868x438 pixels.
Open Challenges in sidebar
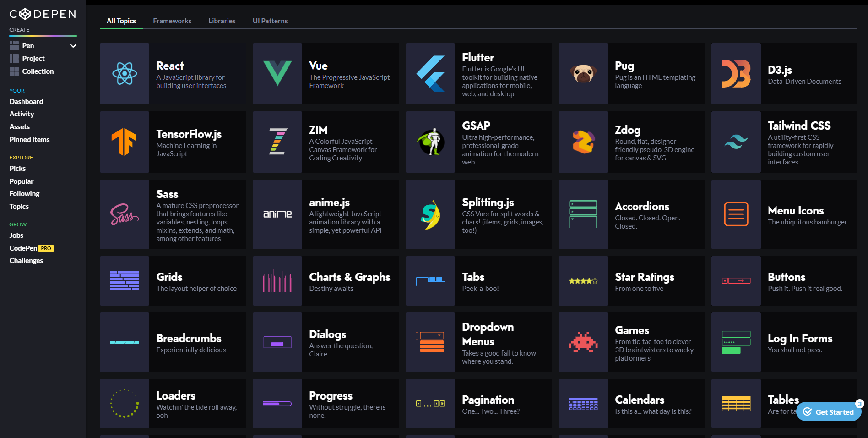tap(26, 261)
